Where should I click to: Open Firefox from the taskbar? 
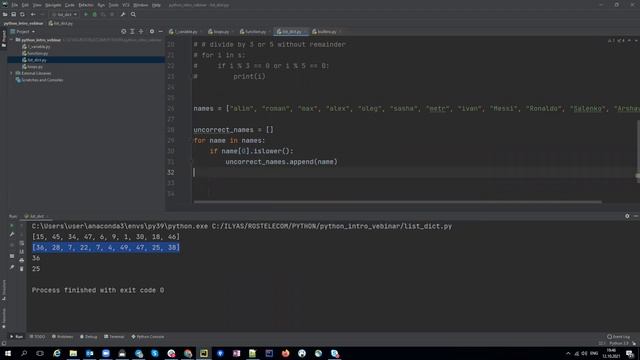[x=285, y=353]
